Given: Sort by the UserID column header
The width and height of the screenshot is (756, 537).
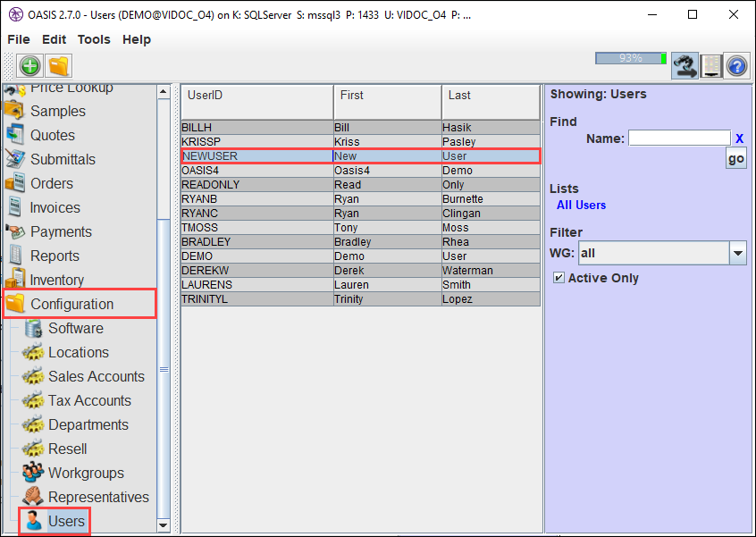Looking at the screenshot, I should (257, 102).
